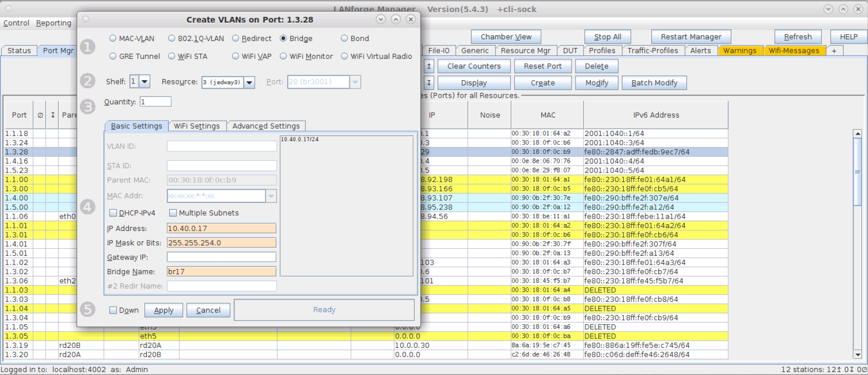
Task: Open the Advanced Settings tab
Action: point(266,126)
